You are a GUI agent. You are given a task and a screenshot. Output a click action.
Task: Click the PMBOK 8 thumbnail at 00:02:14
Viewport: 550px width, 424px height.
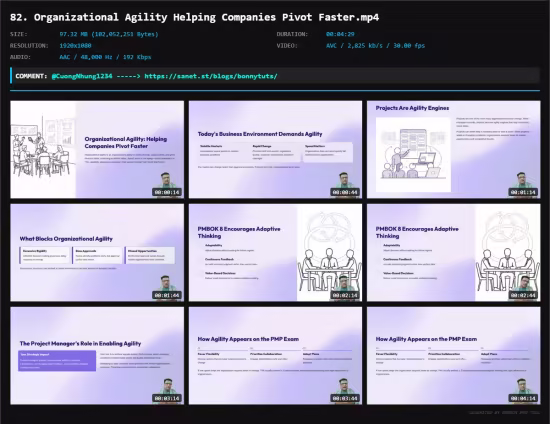tap(275, 253)
